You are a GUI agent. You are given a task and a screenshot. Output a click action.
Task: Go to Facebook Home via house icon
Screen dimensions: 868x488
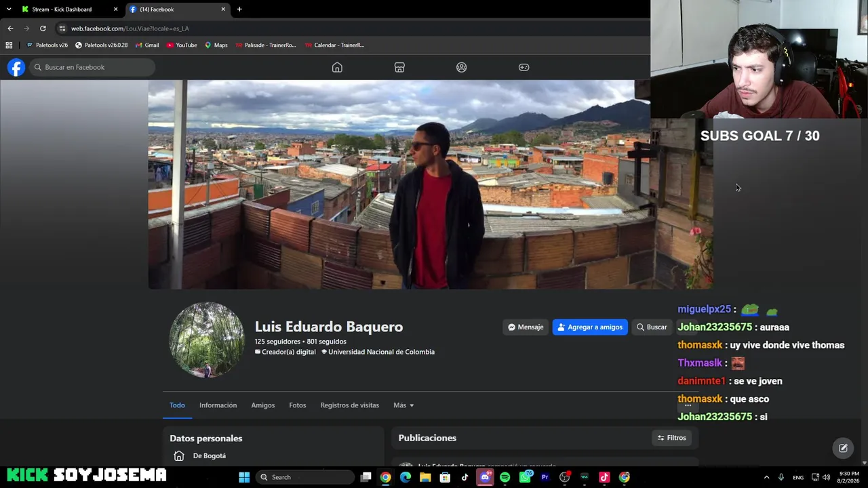[337, 67]
